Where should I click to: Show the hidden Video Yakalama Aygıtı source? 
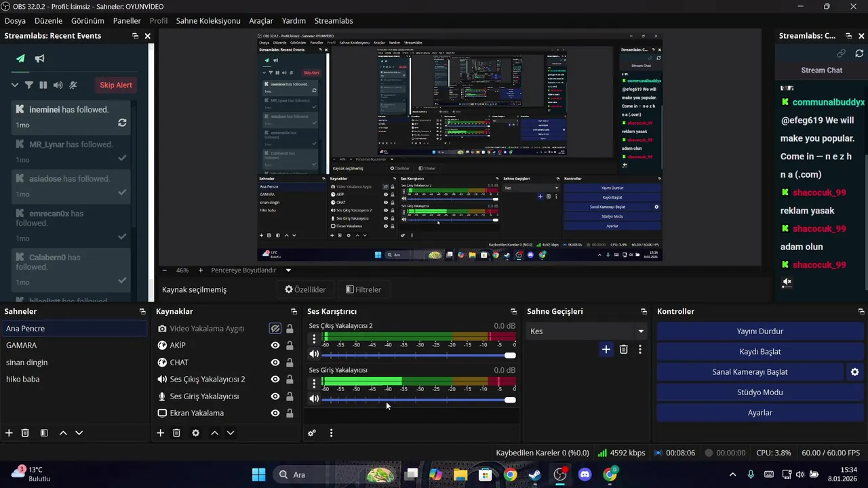coord(275,328)
